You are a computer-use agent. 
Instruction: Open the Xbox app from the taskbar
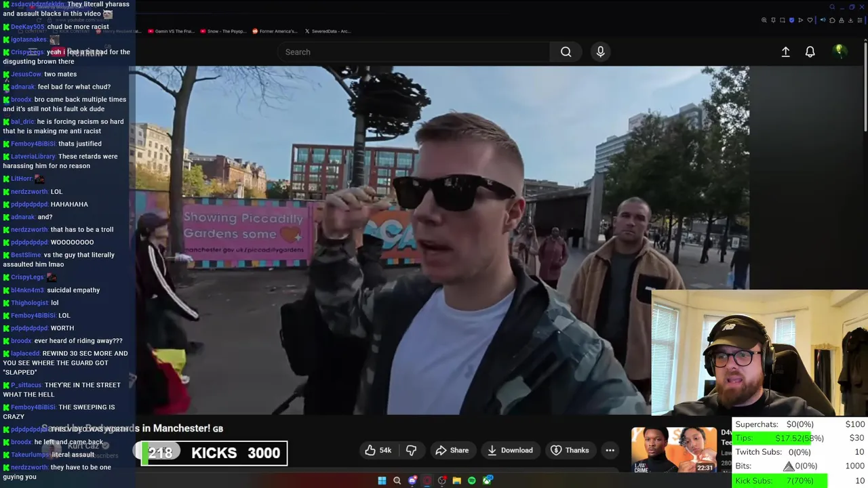tap(487, 481)
